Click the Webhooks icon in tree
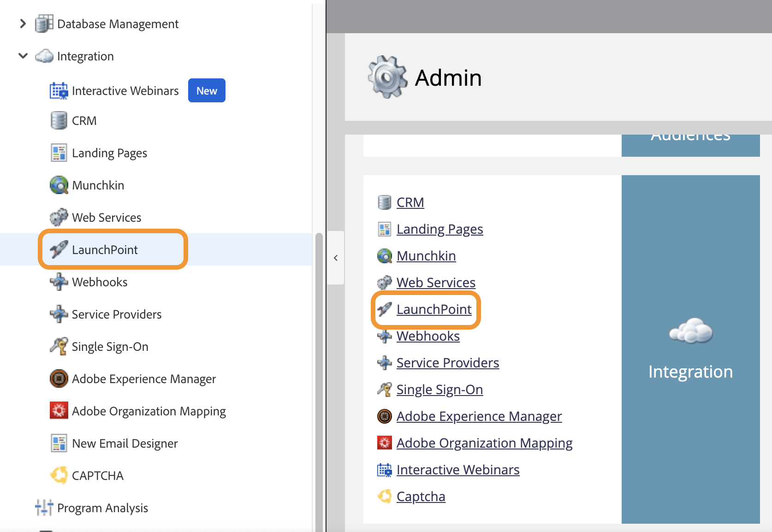 pyautogui.click(x=59, y=282)
